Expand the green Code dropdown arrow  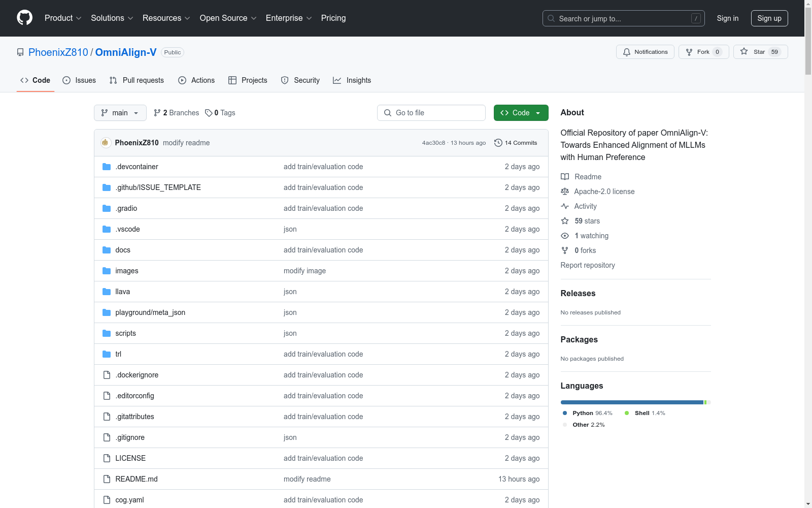click(x=538, y=113)
